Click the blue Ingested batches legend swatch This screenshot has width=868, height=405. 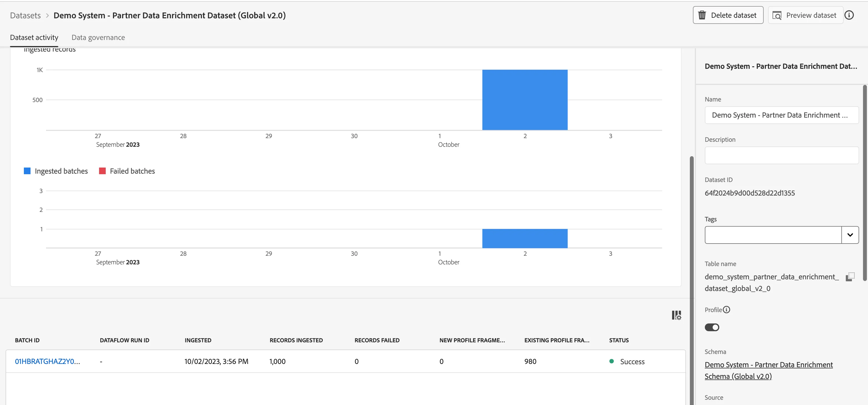[x=27, y=171]
